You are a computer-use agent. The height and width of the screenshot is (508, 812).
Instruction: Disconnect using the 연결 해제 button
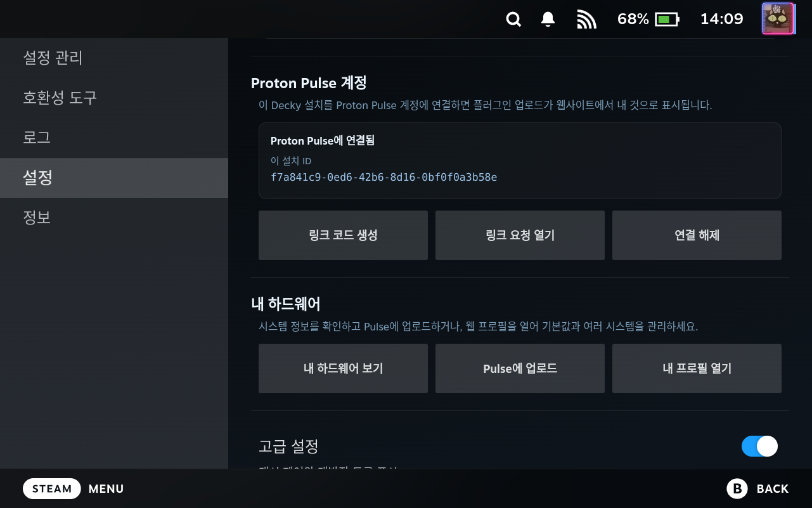pyautogui.click(x=697, y=235)
